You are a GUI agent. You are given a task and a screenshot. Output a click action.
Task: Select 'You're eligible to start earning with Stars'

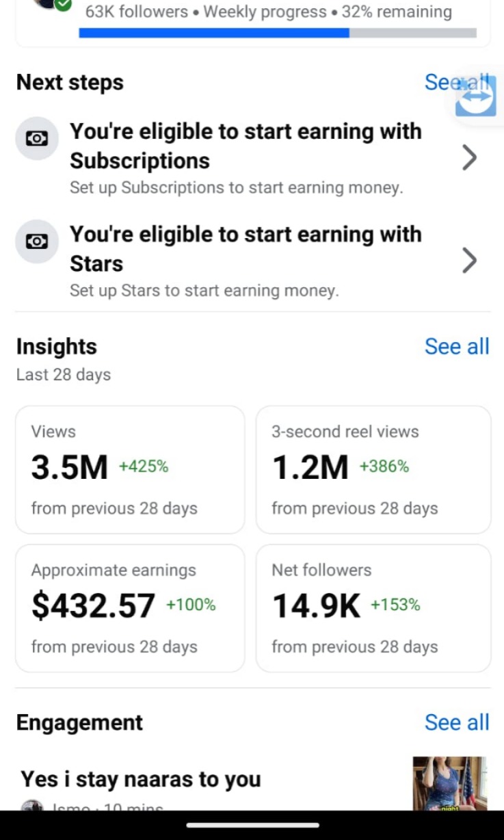tap(246, 248)
